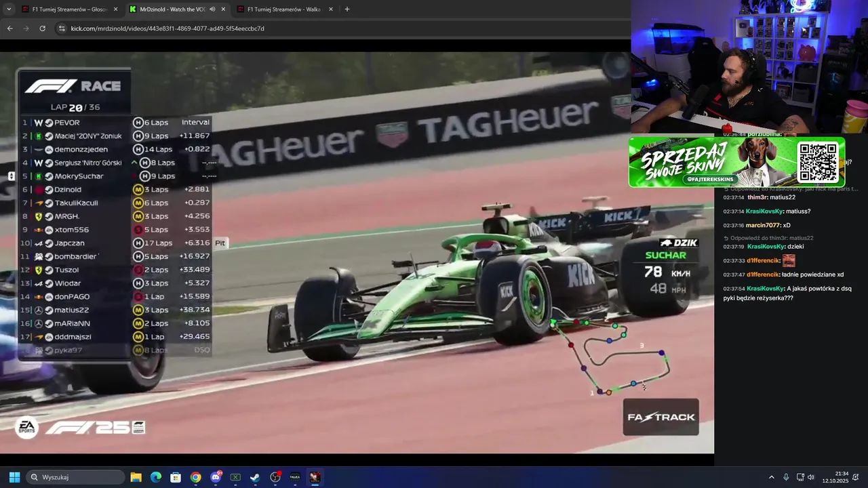Click driver Dzinold in the leaderboard
Image resolution: width=868 pixels, height=488 pixels.
pos(68,190)
